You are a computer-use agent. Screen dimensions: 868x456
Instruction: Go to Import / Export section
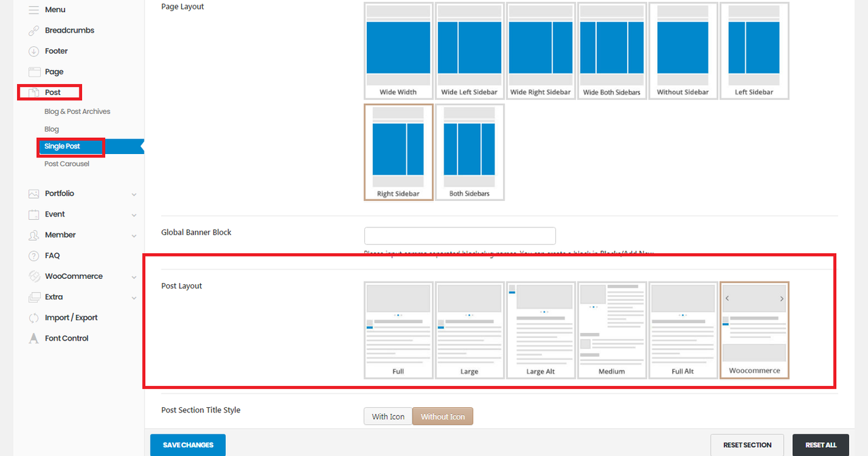[x=71, y=318]
